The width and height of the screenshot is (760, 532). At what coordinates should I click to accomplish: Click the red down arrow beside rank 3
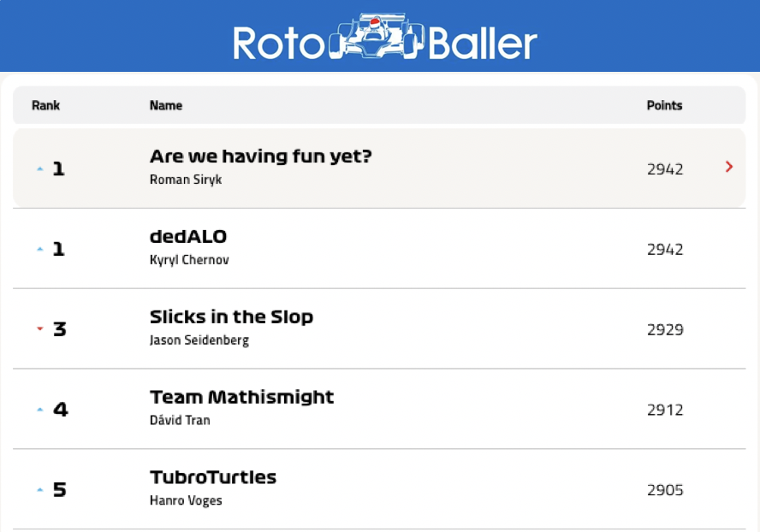40,329
